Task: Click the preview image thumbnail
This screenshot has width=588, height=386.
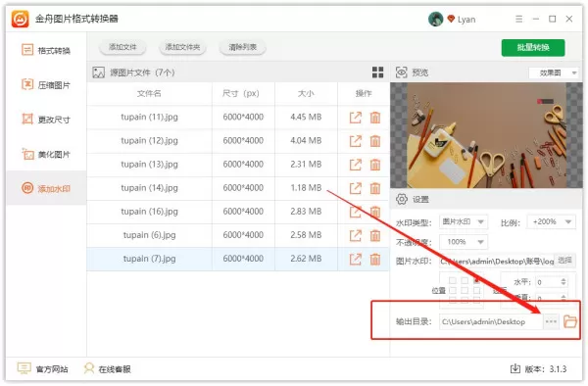Action: click(486, 135)
